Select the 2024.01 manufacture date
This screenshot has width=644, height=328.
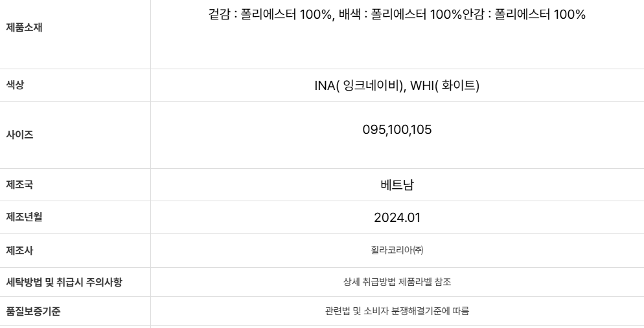[x=397, y=218]
